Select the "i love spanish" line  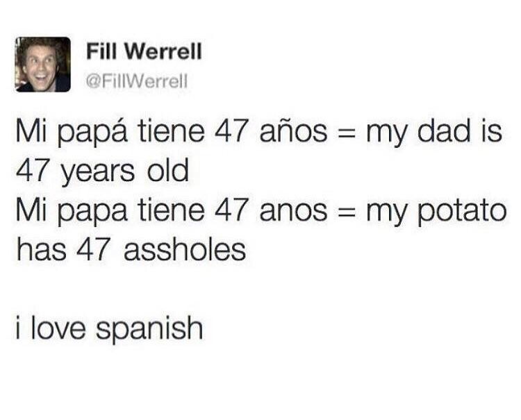(x=109, y=328)
